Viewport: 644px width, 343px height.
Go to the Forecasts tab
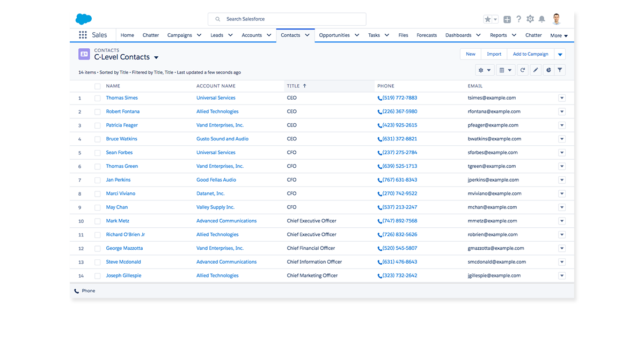427,35
